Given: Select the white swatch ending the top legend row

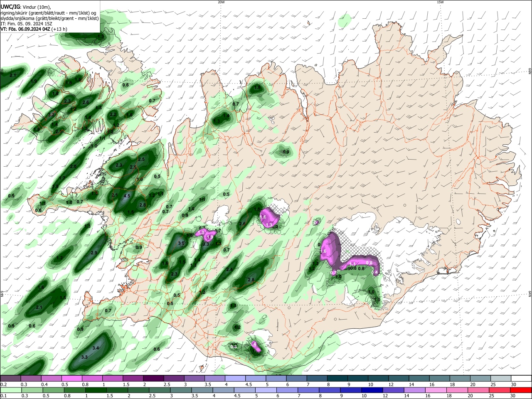Looking at the screenshot, I should pos(521,378).
